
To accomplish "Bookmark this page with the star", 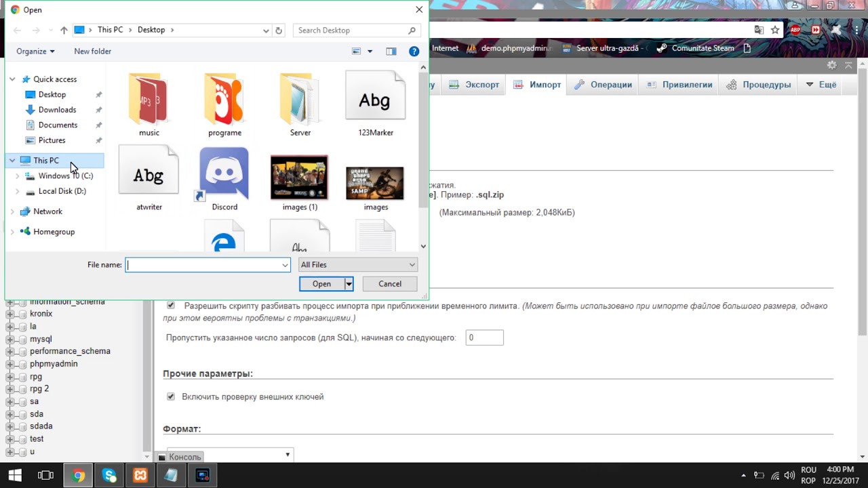I will point(775,30).
